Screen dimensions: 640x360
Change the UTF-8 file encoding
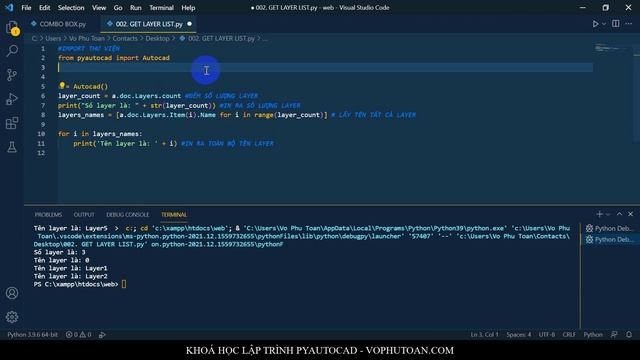click(547, 335)
